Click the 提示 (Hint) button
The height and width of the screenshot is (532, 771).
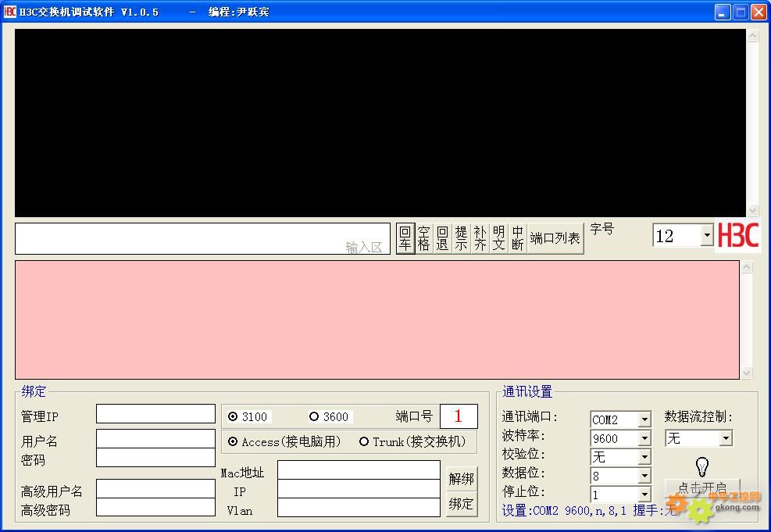(461, 238)
